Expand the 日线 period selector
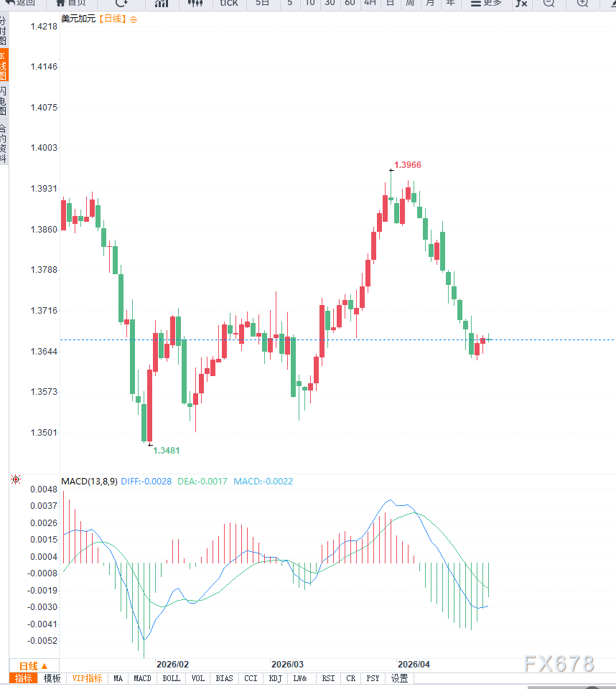The width and height of the screenshot is (616, 689). click(x=34, y=666)
